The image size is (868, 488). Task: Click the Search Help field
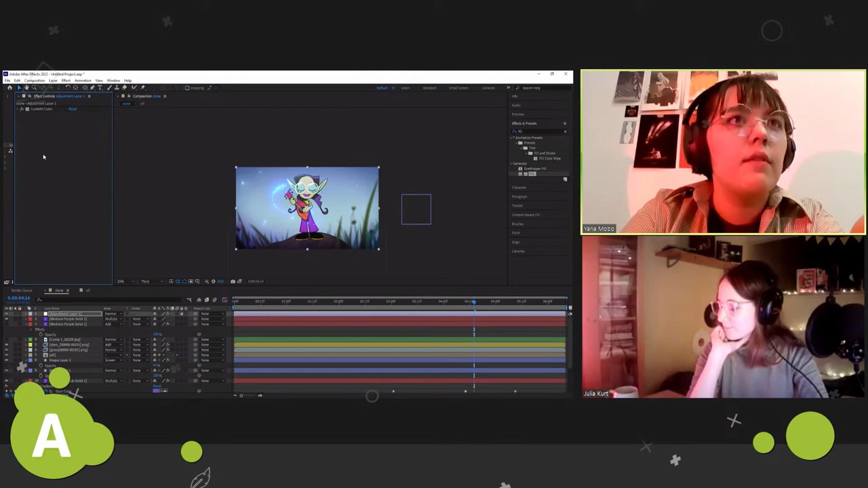542,88
